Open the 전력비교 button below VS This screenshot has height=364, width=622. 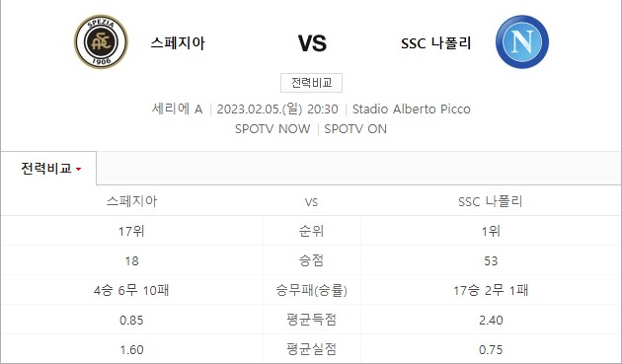point(311,83)
